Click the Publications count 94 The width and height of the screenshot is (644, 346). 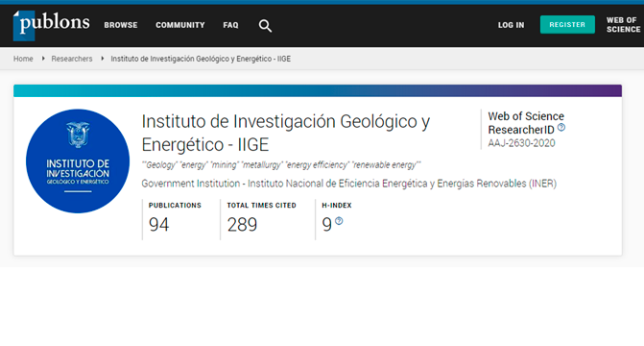tap(158, 225)
